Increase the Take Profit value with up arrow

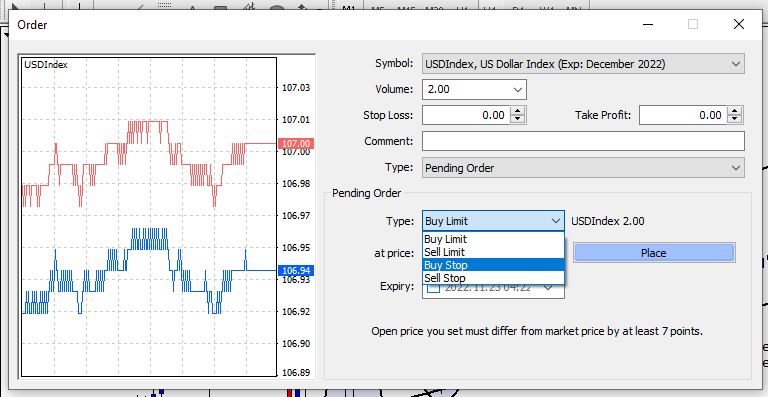734,111
